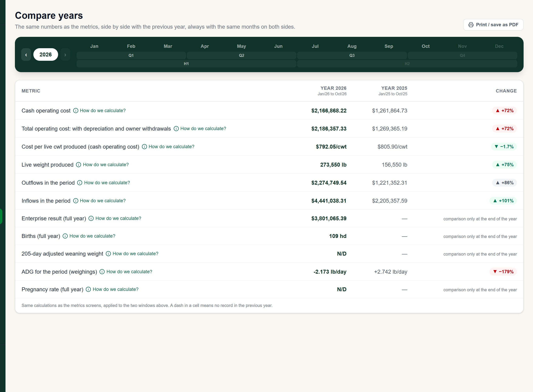
Task: Open 'How do we calculate?' for Enterprise result
Action: point(118,218)
